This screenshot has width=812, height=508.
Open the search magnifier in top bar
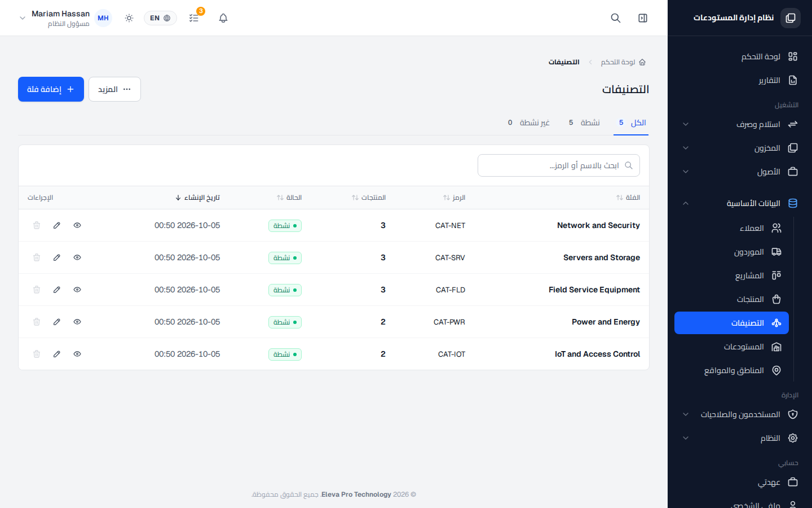pos(616,18)
